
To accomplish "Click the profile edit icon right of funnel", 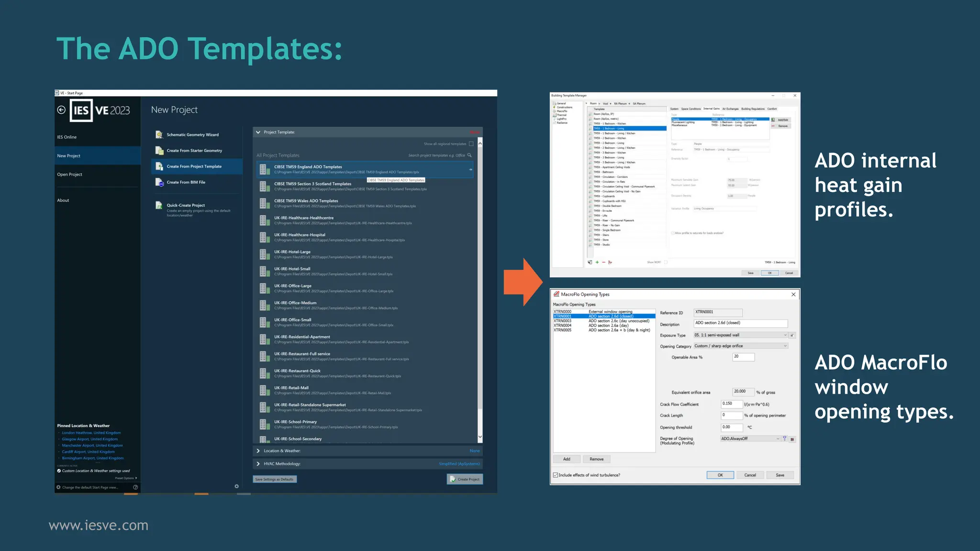I will [x=792, y=439].
